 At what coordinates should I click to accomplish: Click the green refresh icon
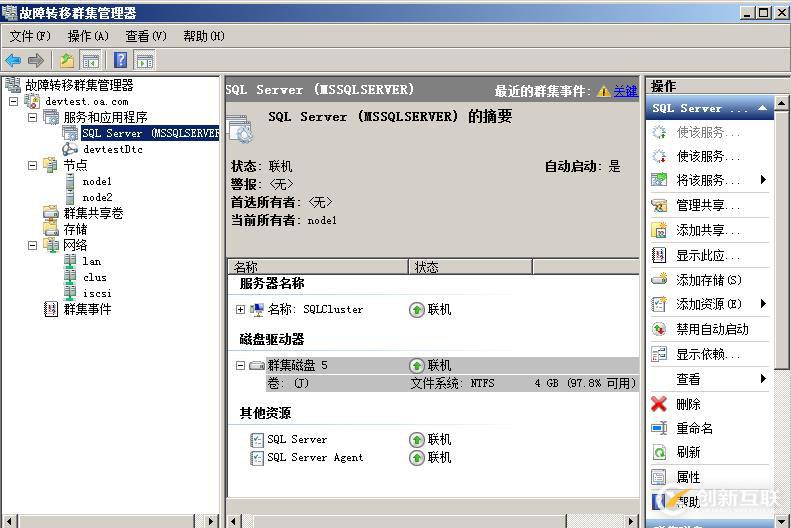(659, 452)
